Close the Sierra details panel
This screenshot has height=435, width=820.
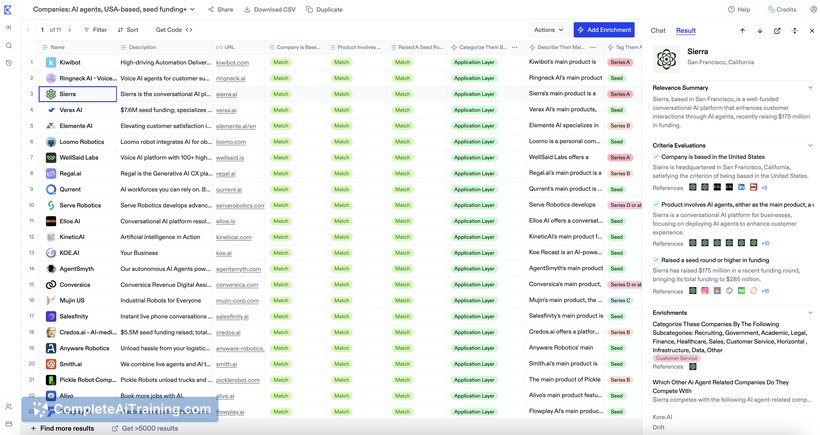coord(812,31)
